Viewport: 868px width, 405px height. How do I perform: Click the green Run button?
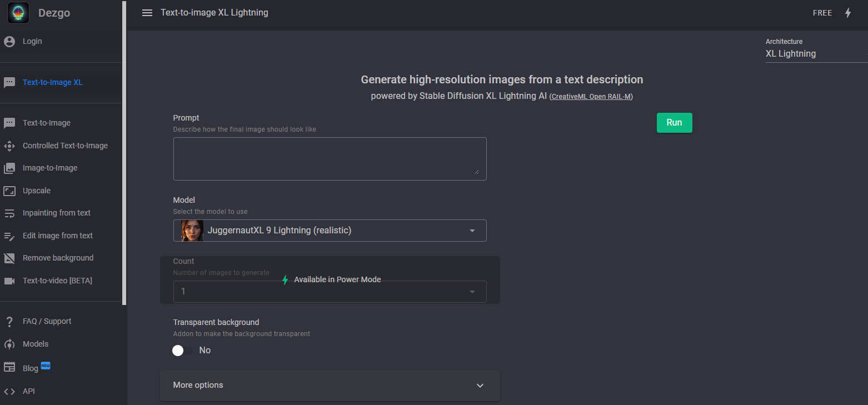click(674, 123)
